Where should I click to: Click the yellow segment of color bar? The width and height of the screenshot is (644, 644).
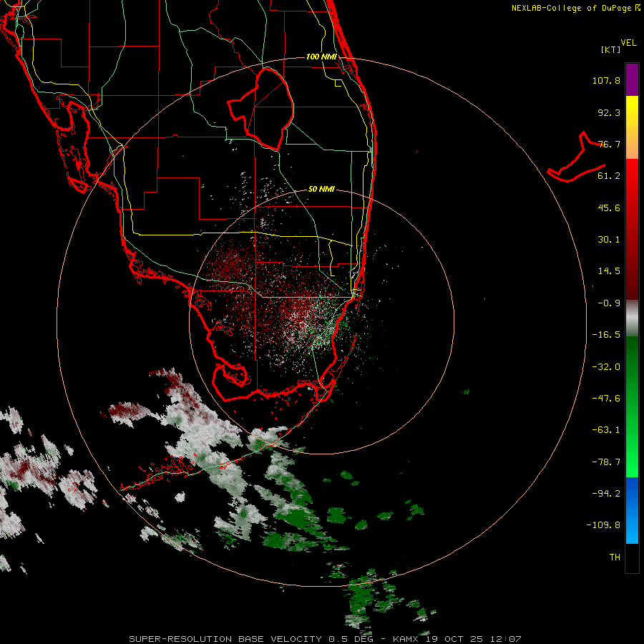click(x=632, y=112)
